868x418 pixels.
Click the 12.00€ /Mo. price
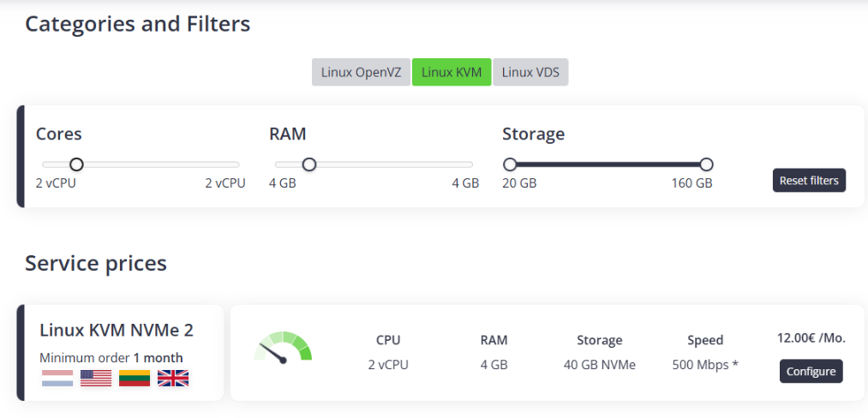click(x=811, y=337)
